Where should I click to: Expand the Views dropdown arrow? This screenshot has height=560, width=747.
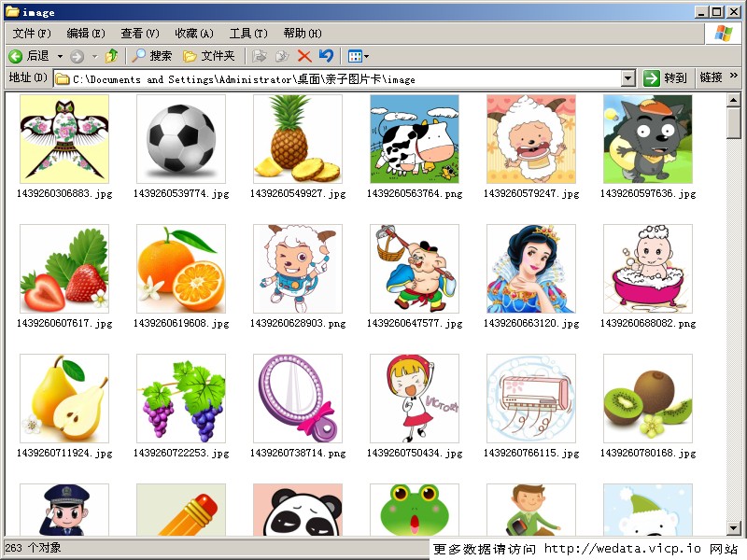pos(366,57)
